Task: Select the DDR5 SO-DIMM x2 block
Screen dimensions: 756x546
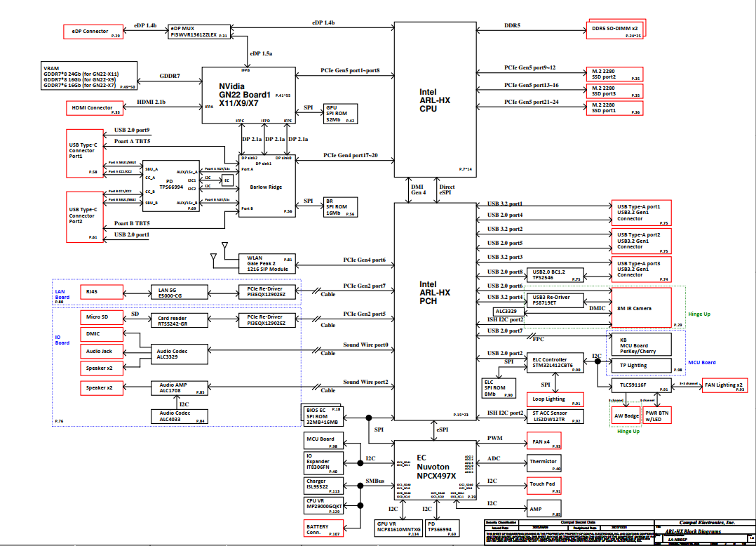Action: coord(614,28)
